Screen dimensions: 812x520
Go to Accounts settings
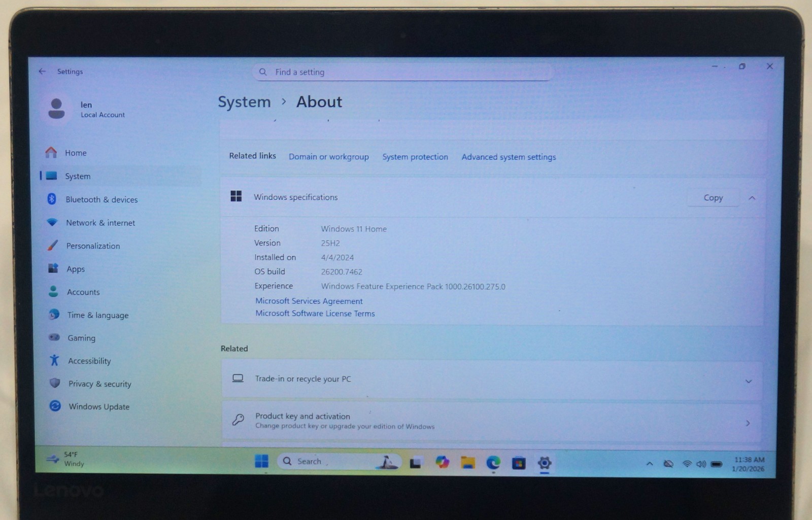click(x=83, y=292)
